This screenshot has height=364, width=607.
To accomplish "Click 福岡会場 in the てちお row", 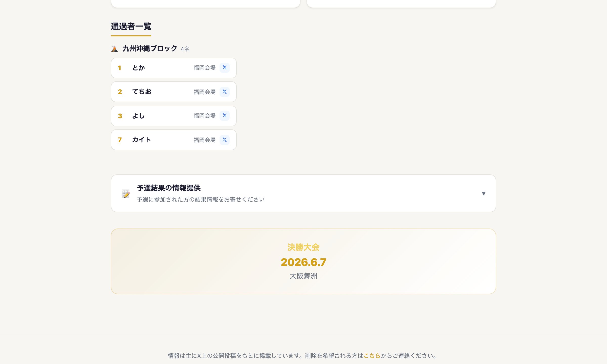I will (204, 92).
